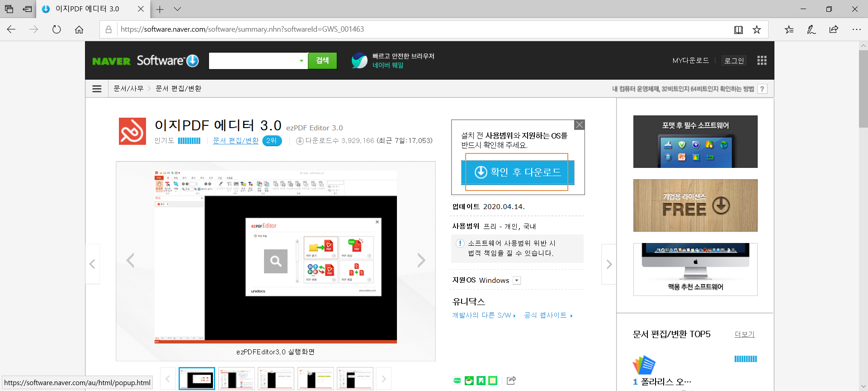Select the second screenshot thumbnail
This screenshot has height=391, width=868.
(236, 379)
